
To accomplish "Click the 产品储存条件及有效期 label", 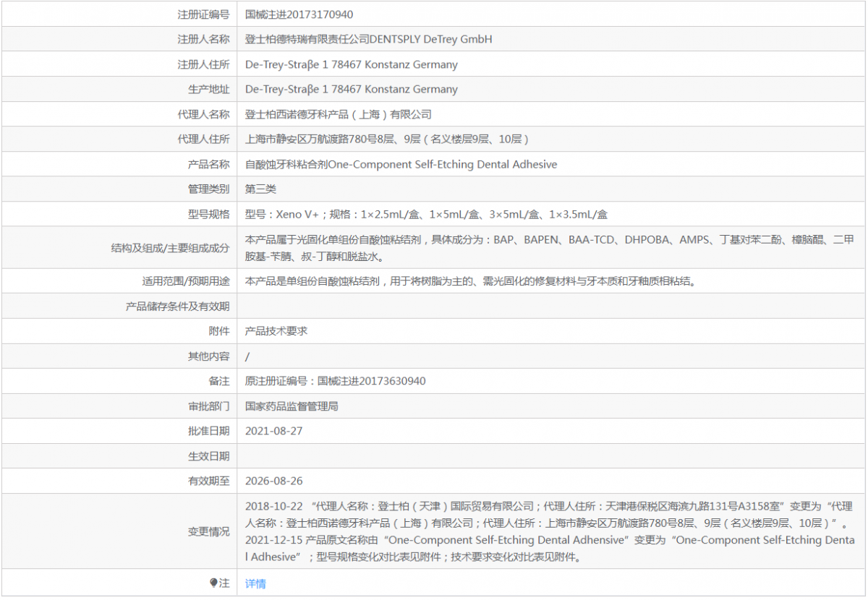I will coord(178,307).
